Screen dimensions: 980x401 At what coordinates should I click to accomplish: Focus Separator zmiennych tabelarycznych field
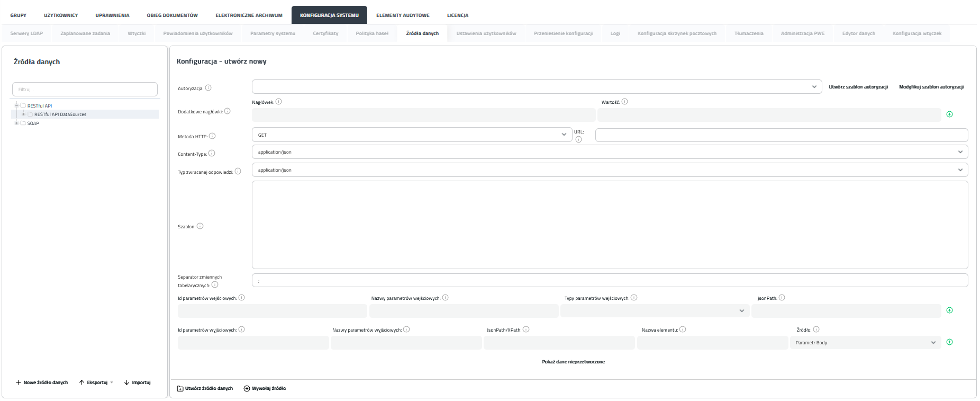[x=610, y=281]
